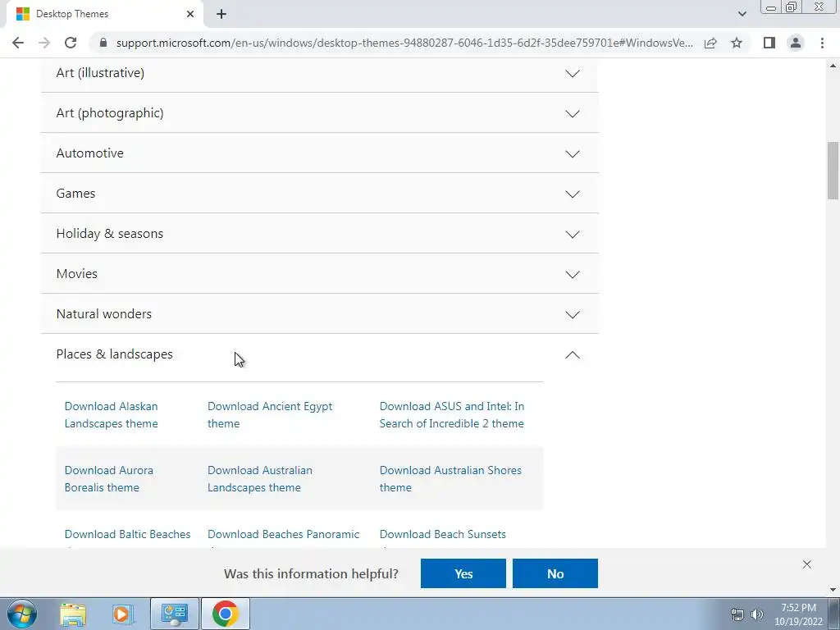The height and width of the screenshot is (630, 840).
Task: Expand the Movies section
Action: pyautogui.click(x=319, y=274)
